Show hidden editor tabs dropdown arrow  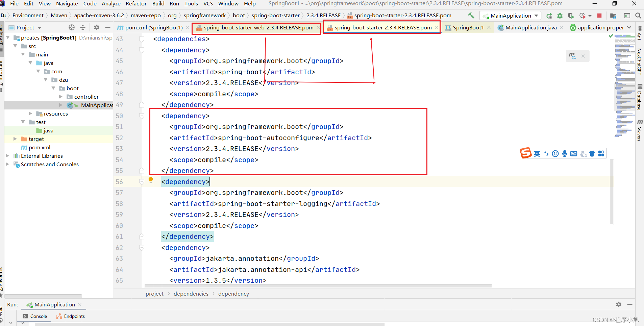(629, 27)
